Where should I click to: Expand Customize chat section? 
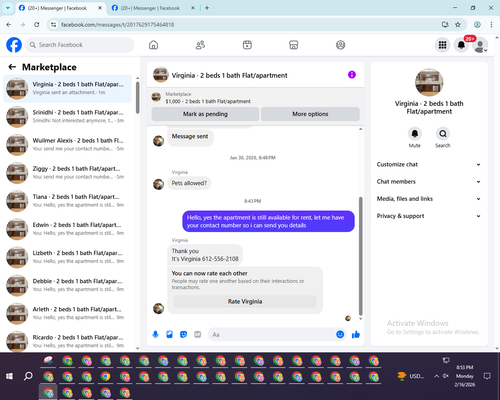tap(429, 164)
